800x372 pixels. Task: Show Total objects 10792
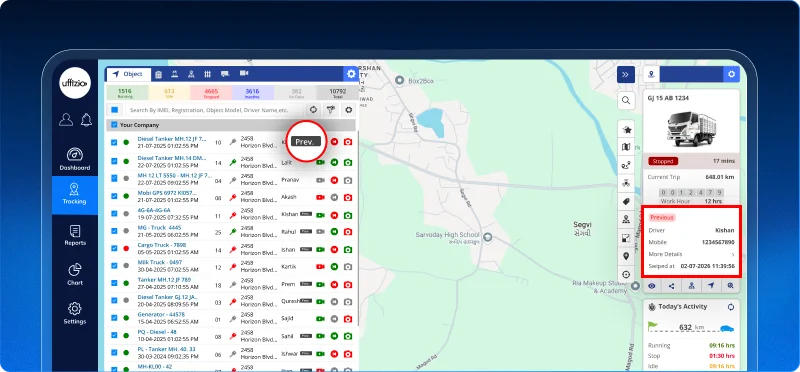337,93
